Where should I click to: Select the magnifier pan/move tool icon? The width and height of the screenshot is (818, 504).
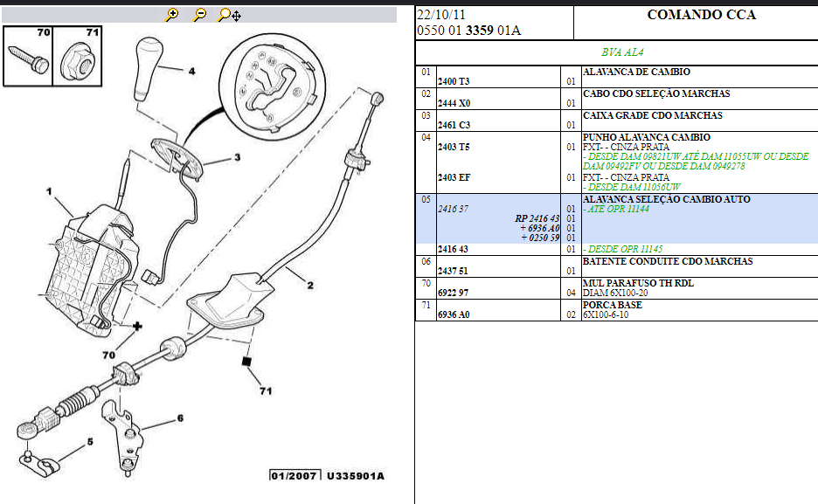(x=229, y=14)
